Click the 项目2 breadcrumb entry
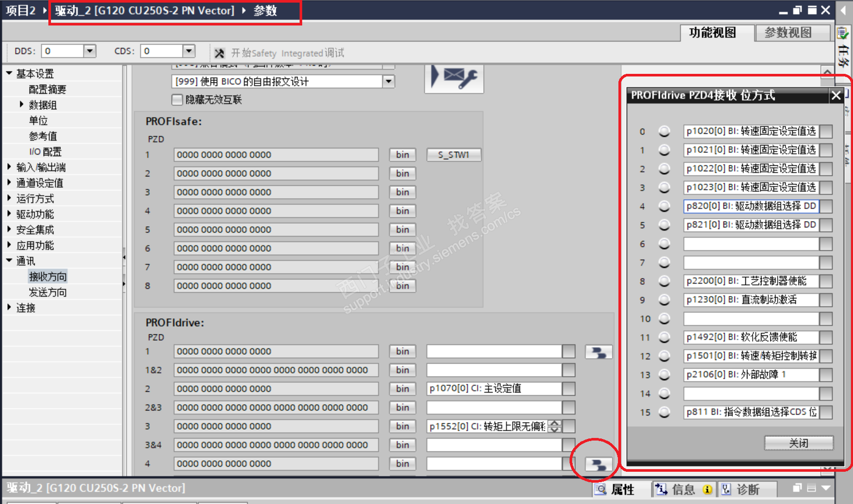The width and height of the screenshot is (853, 504). (x=20, y=10)
